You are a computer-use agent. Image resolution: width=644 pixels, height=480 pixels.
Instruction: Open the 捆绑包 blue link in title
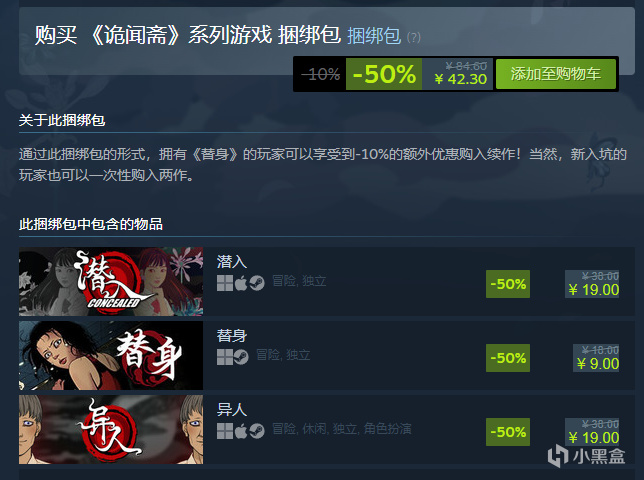[374, 36]
